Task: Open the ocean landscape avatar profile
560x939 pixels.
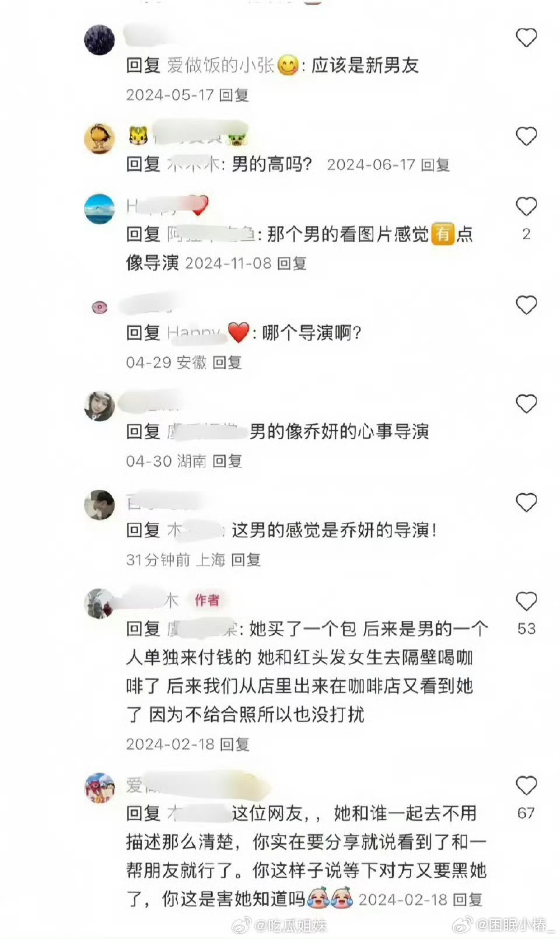Action: pos(100,209)
